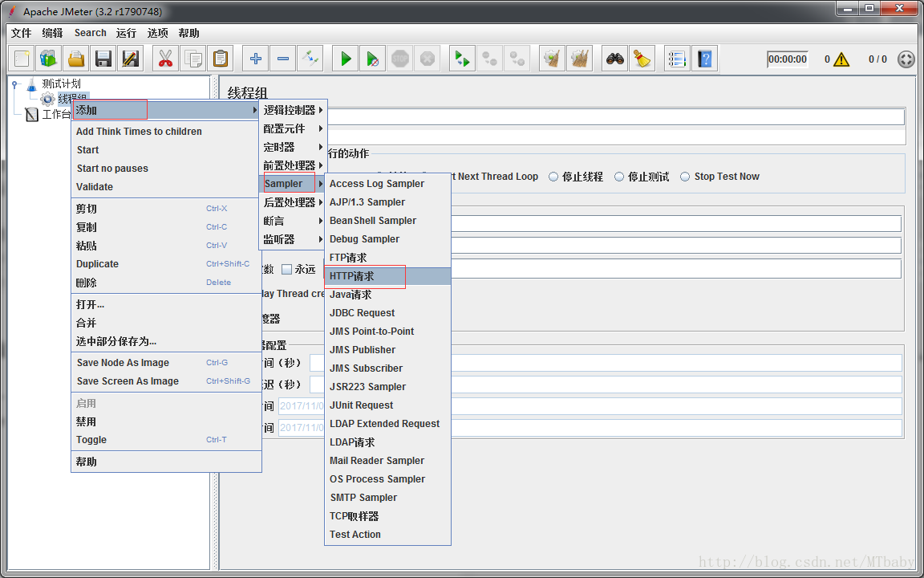Expand the 配置元件 submenu
Image resolution: width=924 pixels, height=578 pixels.
click(x=293, y=128)
